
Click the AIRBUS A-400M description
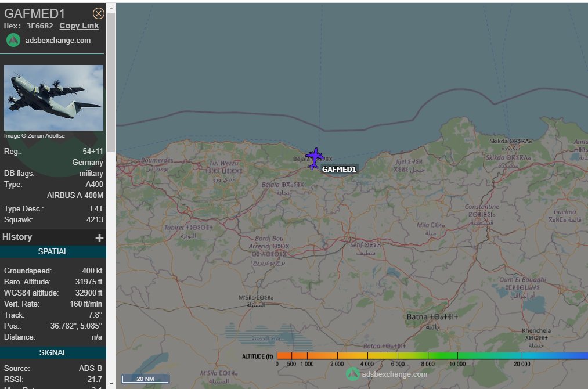click(75, 196)
